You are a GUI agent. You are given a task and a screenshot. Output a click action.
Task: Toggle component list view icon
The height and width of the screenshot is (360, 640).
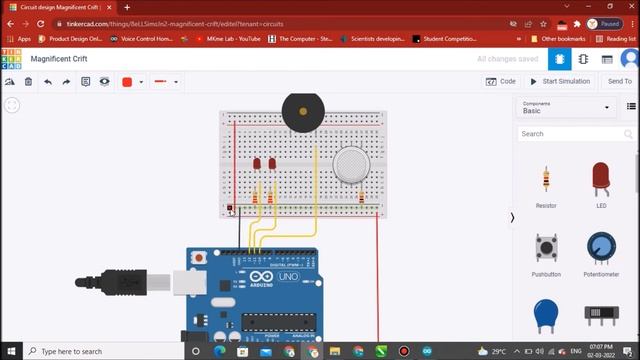pos(631,106)
